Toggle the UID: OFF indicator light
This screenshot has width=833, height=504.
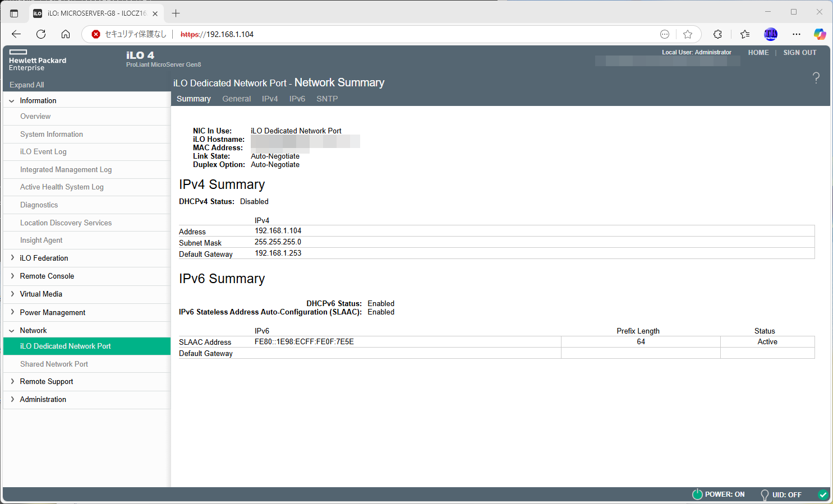pyautogui.click(x=764, y=494)
